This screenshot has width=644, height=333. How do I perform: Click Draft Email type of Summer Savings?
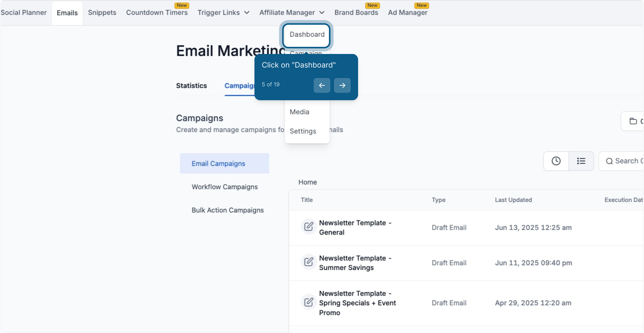pyautogui.click(x=449, y=263)
